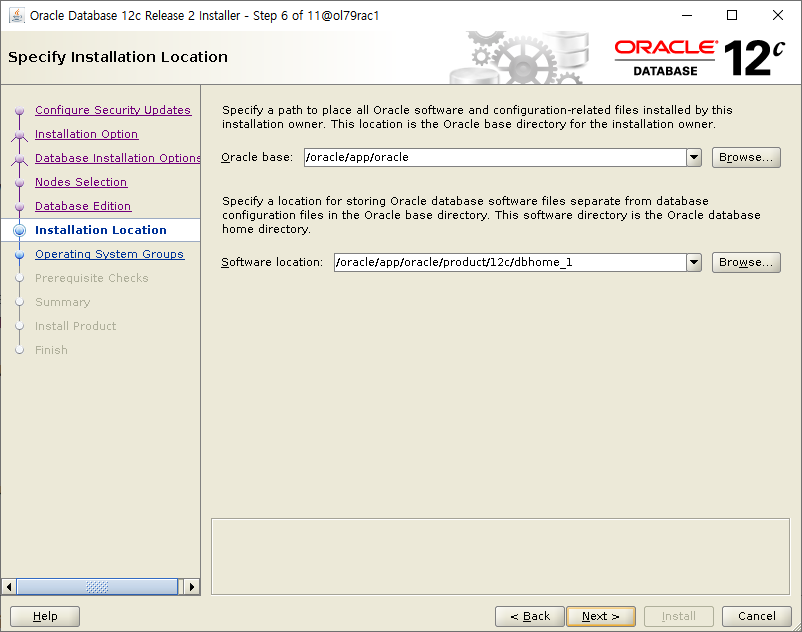This screenshot has width=802, height=632.
Task: Click the empty message area at bottom
Action: (x=500, y=556)
